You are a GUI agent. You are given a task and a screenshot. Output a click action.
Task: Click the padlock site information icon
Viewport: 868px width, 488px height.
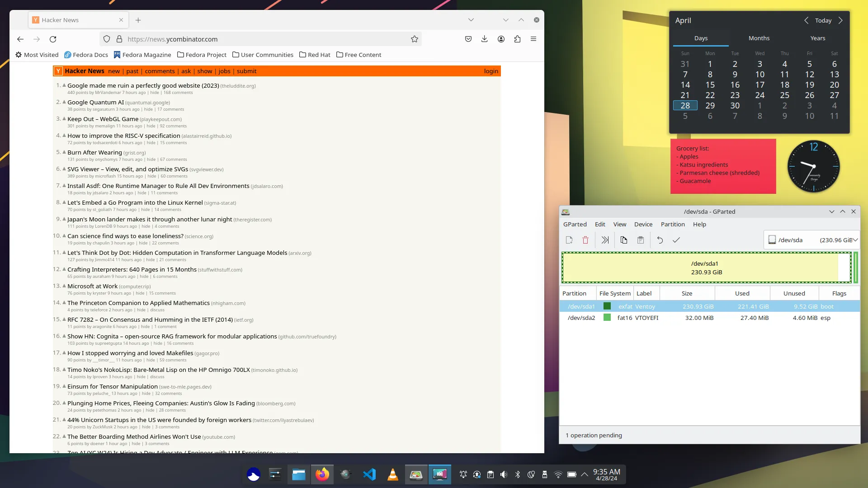pos(119,39)
